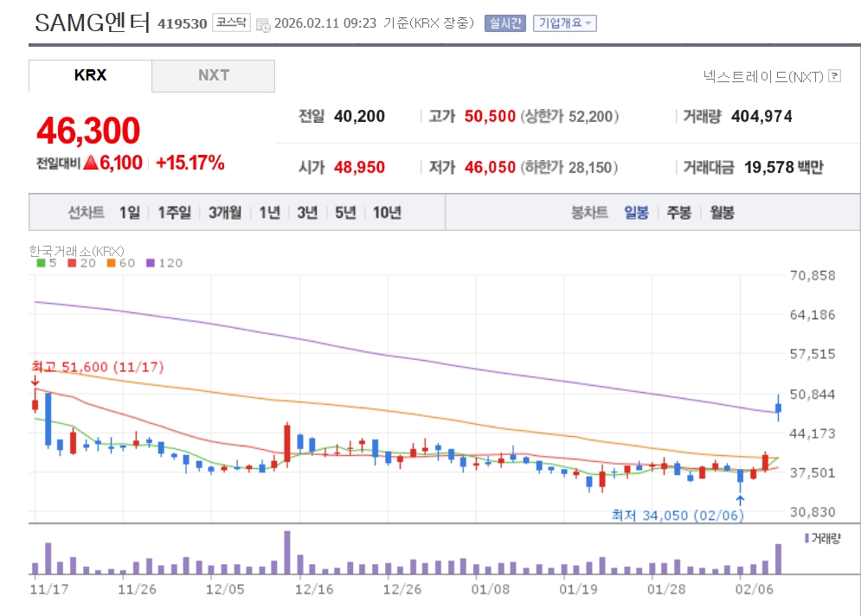Click the purple 120-day moving average legend

pyautogui.click(x=164, y=263)
